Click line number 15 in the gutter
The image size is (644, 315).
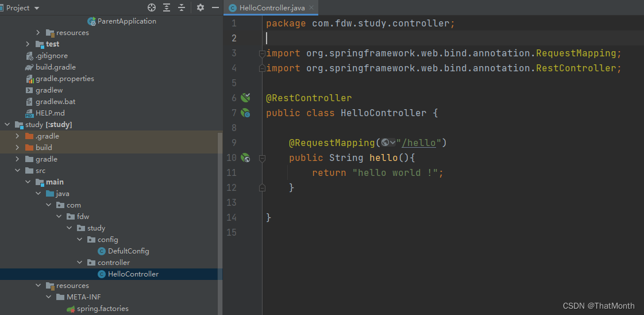232,232
